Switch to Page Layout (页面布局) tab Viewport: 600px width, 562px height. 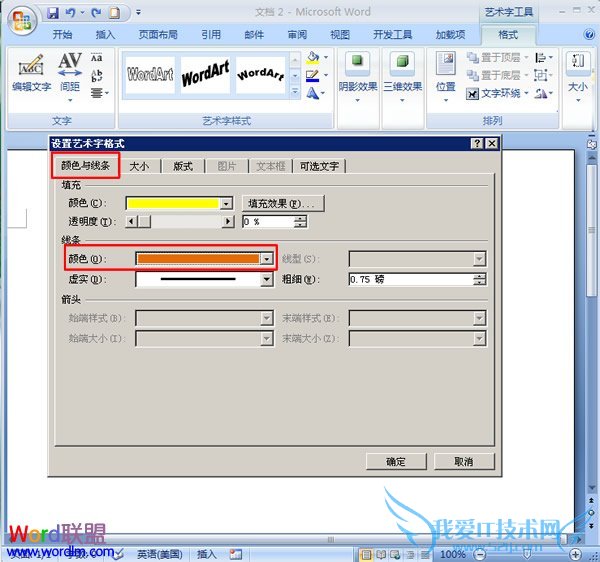point(158,35)
